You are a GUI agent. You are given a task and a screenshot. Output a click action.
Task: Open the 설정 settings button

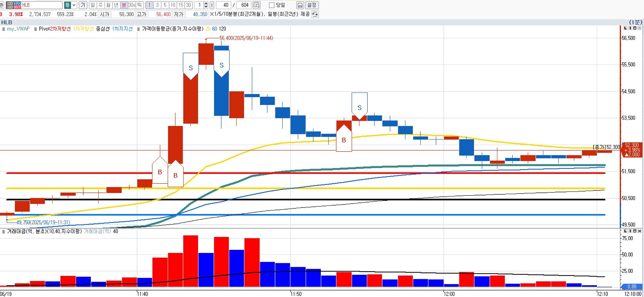pyautogui.click(x=312, y=5)
